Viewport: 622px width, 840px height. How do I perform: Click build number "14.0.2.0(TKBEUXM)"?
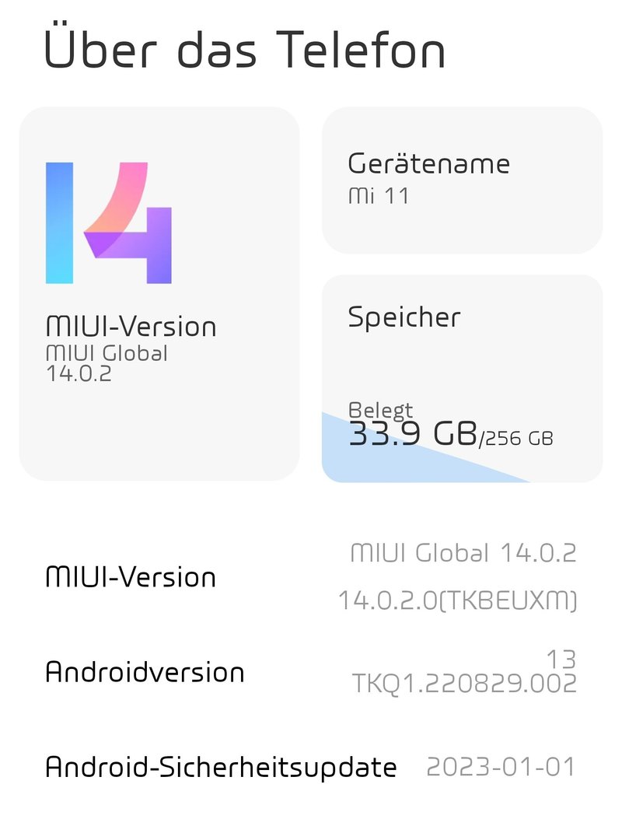coord(457,600)
